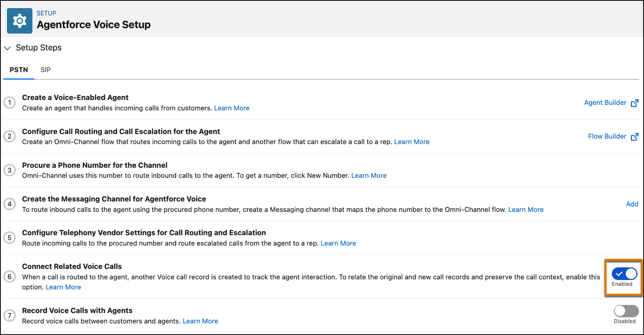Click the Connect Related Voice Calls heading

coord(72,266)
